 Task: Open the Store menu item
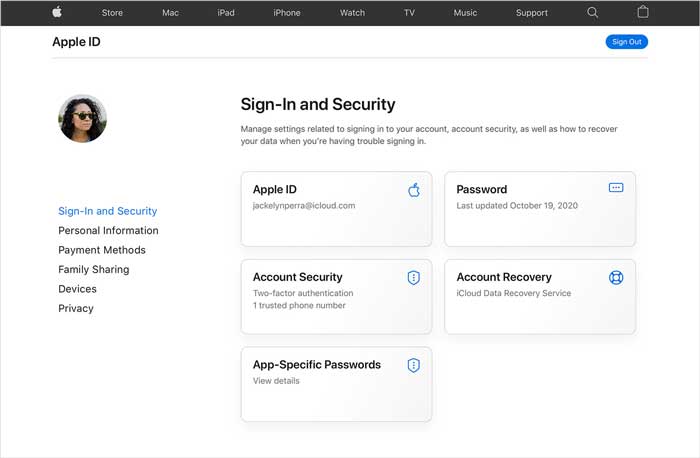point(112,13)
